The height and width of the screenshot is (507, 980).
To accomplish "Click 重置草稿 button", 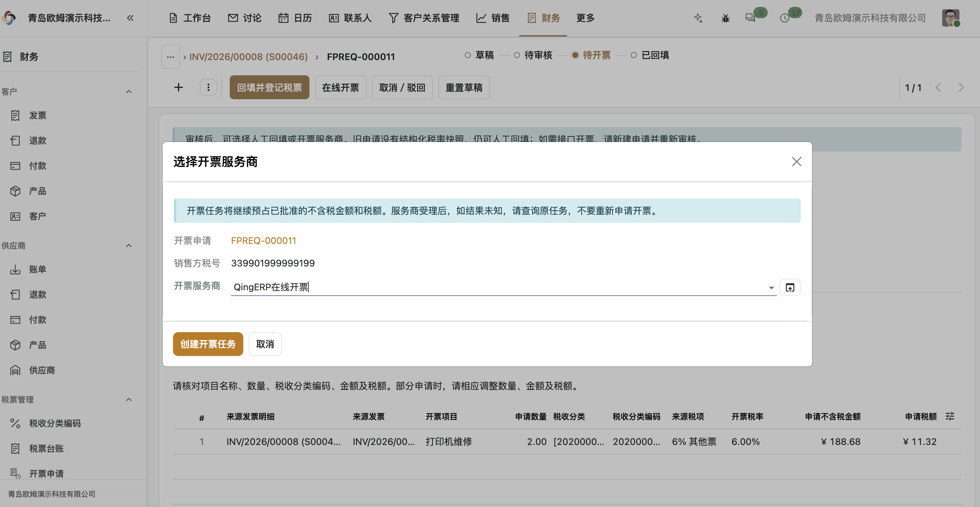I will pyautogui.click(x=463, y=88).
